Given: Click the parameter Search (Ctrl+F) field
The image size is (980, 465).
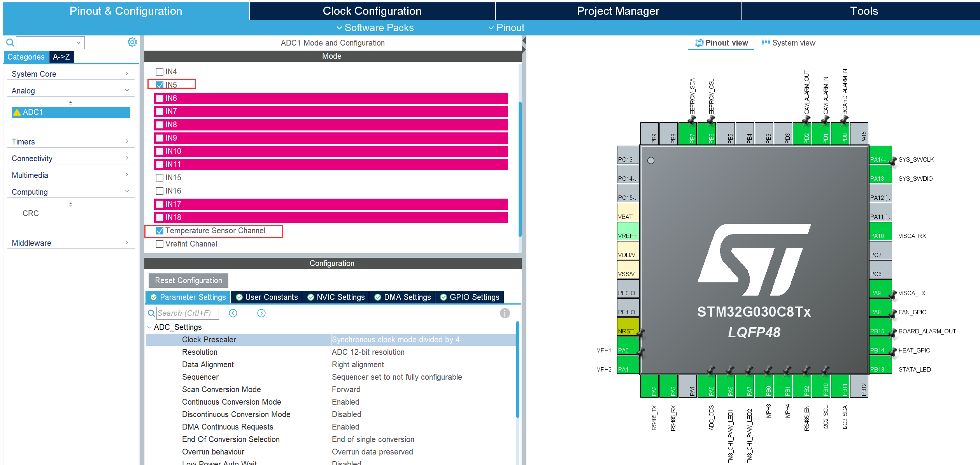Looking at the screenshot, I should 187,313.
